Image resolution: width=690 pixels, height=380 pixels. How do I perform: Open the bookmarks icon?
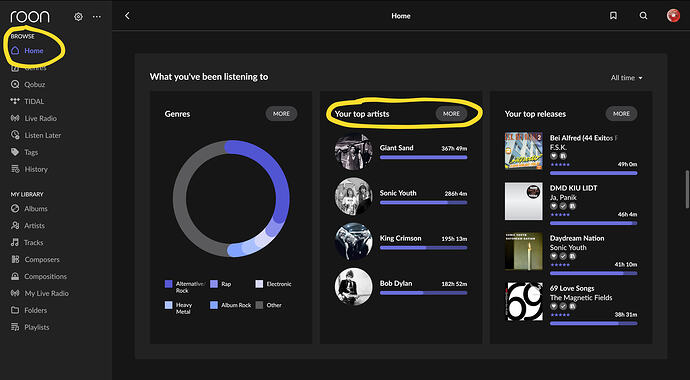point(613,16)
